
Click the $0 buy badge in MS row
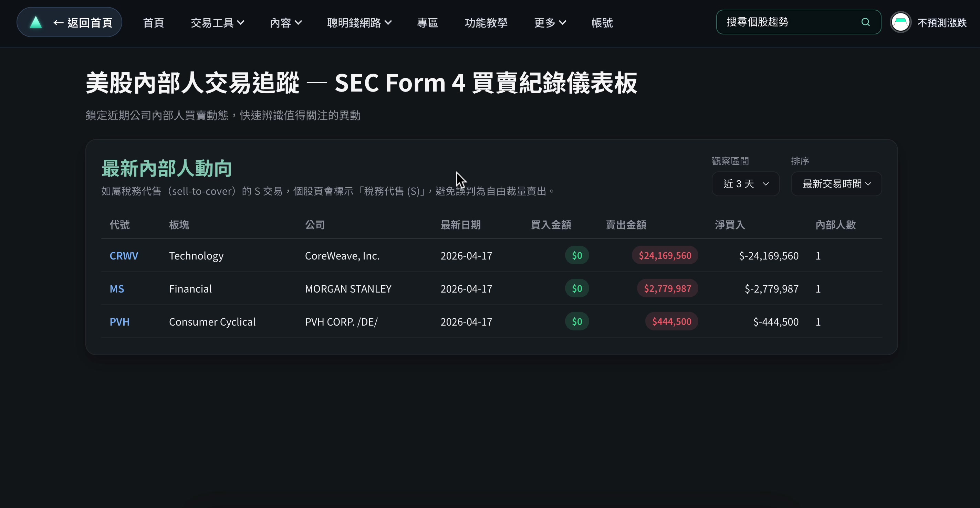(577, 288)
